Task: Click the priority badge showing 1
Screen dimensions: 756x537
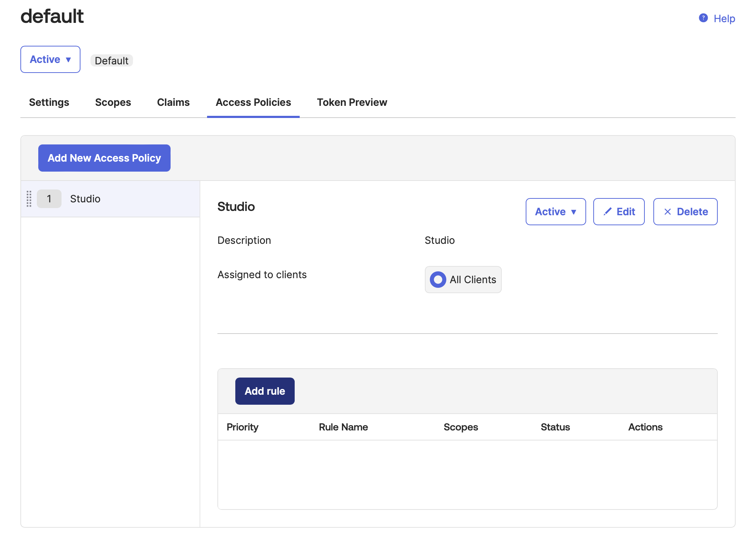Action: pyautogui.click(x=49, y=199)
